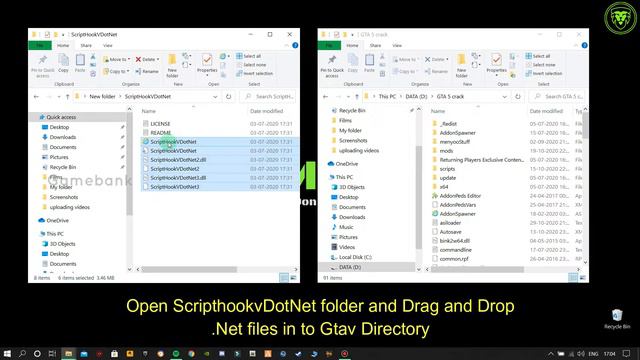
Task: Click Search GTA 5 crack search box
Action: (x=557, y=97)
